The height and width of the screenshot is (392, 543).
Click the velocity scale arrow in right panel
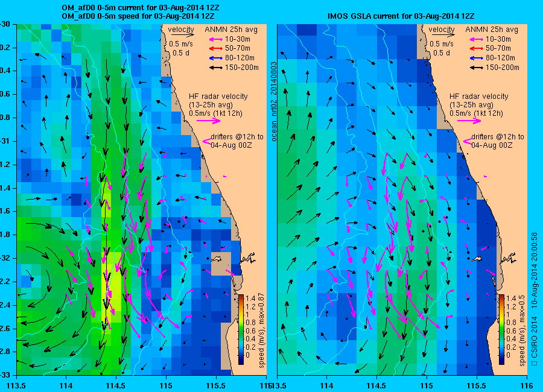(x=443, y=34)
